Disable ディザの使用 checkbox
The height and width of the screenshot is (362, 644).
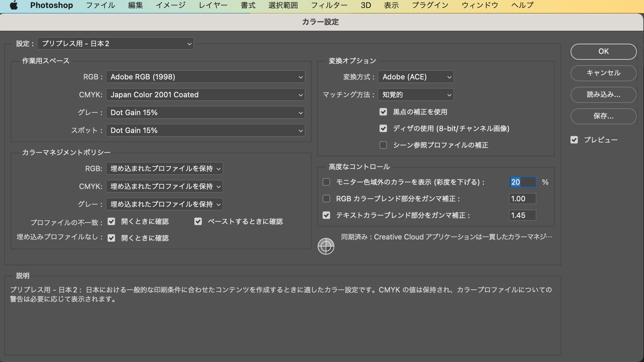click(x=383, y=128)
